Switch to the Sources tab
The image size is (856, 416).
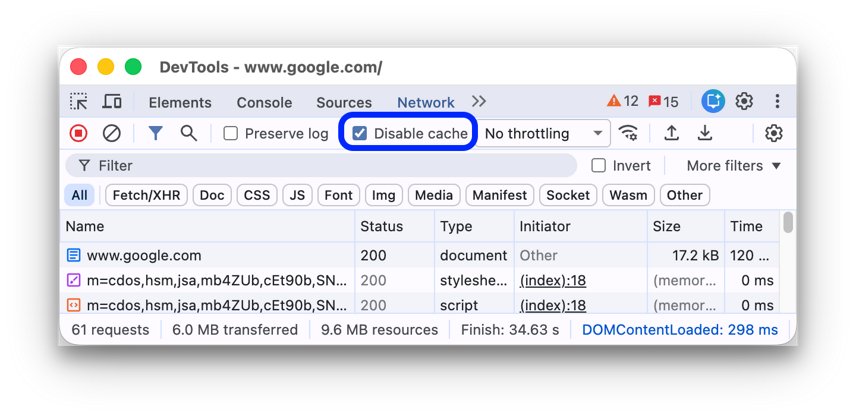click(x=344, y=103)
